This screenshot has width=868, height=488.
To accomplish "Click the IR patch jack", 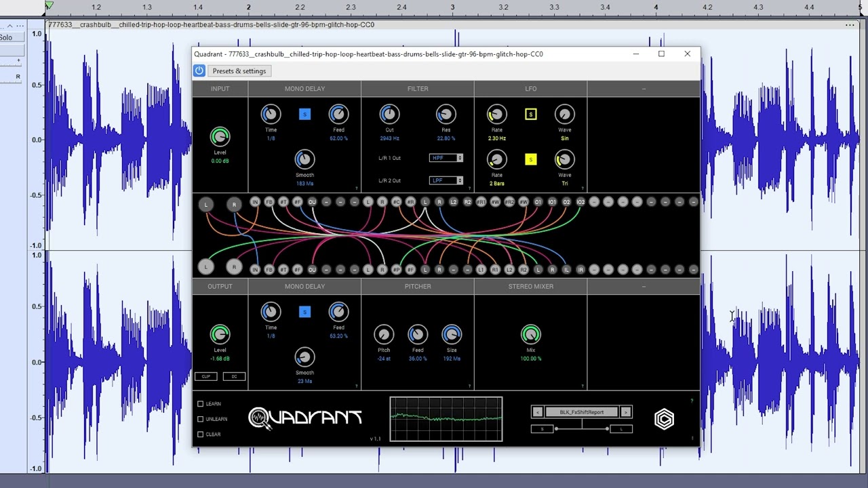I will click(580, 269).
